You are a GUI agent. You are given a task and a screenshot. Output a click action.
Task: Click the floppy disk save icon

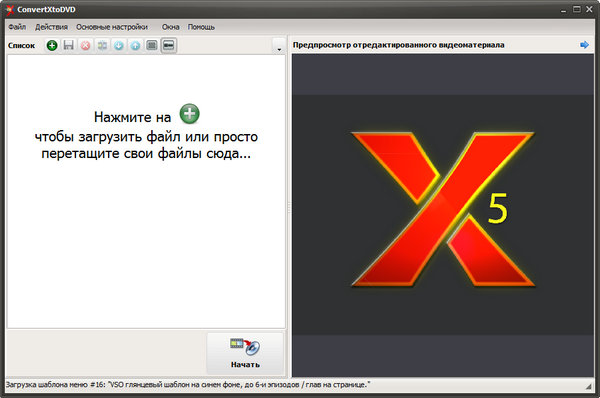click(68, 46)
